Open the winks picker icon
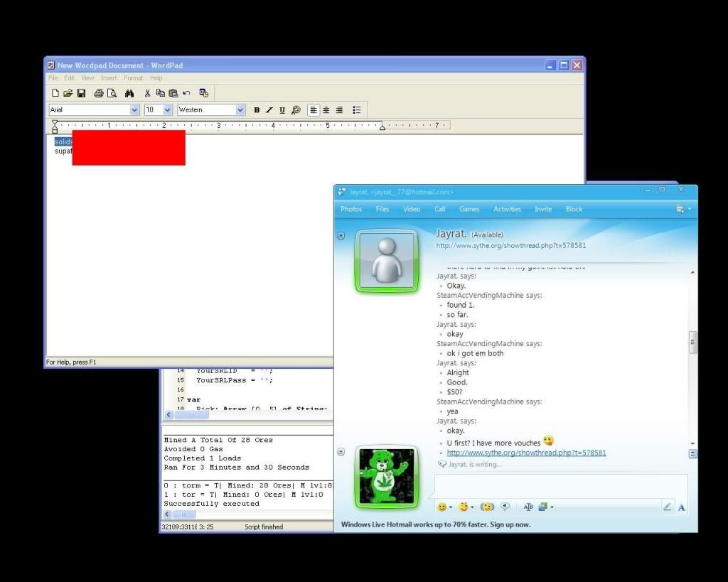This screenshot has height=582, width=728. [464, 507]
